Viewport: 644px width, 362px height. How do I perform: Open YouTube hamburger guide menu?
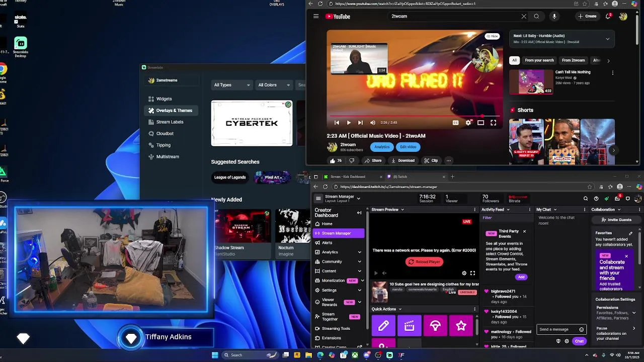316,16
